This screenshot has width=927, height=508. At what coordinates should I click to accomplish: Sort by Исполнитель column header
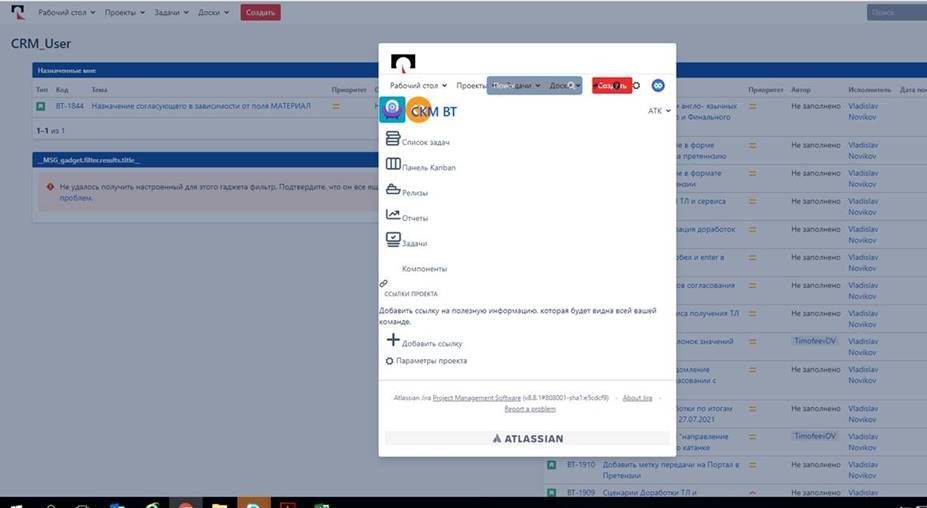point(869,90)
